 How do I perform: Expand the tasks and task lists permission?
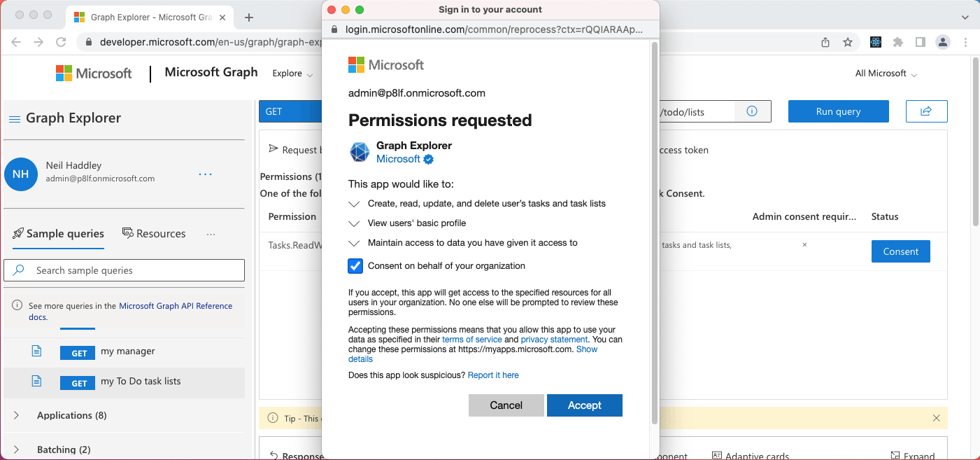coord(355,204)
